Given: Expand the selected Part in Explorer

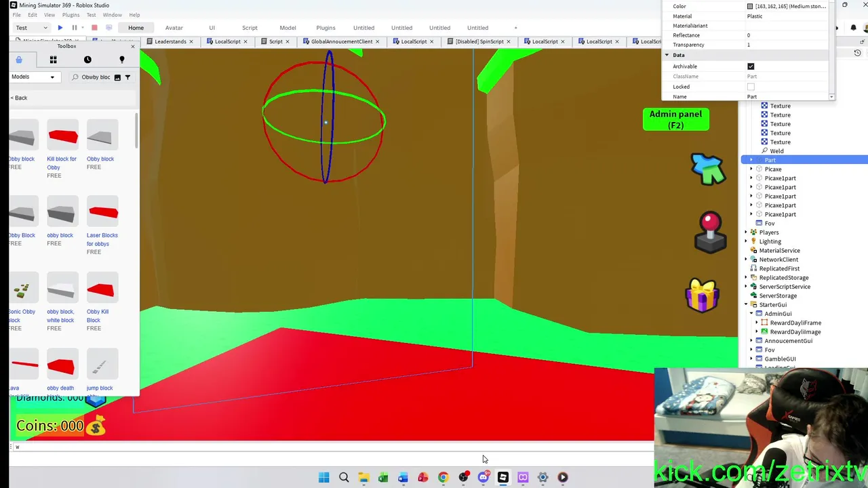Looking at the screenshot, I should pos(751,160).
